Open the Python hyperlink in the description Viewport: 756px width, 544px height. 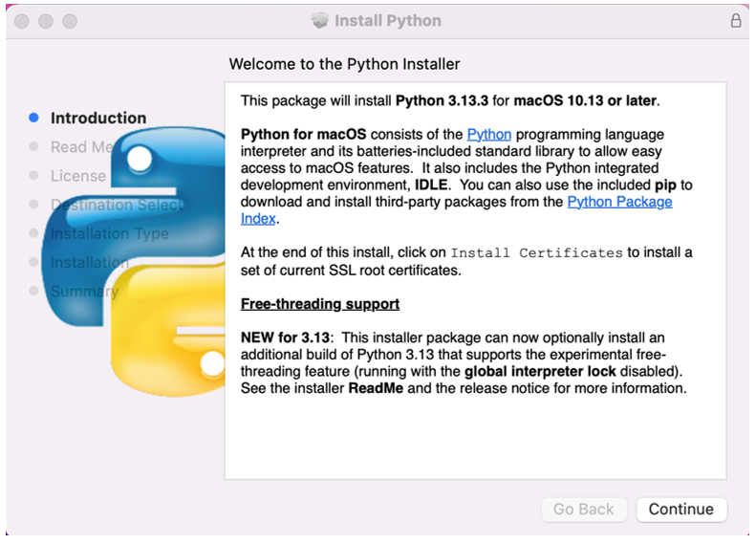pyautogui.click(x=489, y=134)
